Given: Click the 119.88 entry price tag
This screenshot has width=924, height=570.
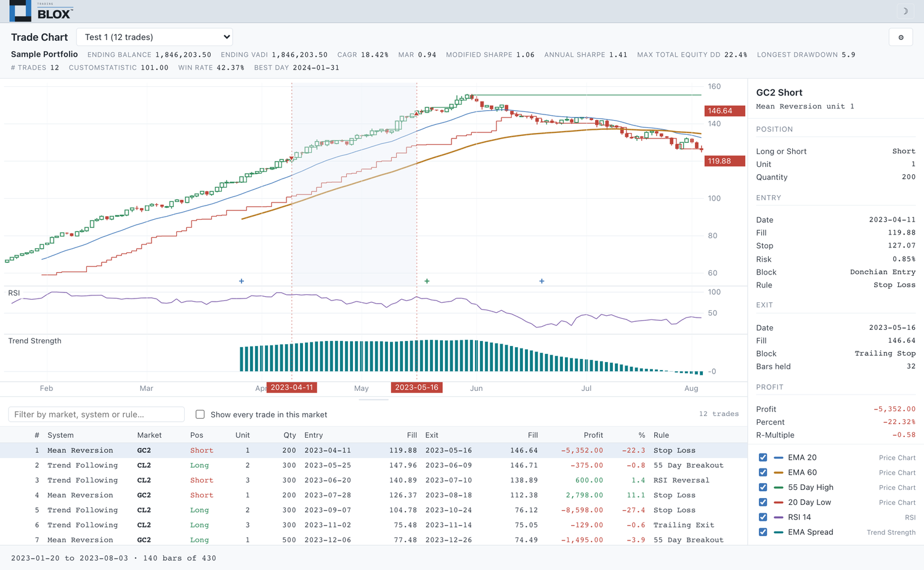Looking at the screenshot, I should pyautogui.click(x=724, y=161).
